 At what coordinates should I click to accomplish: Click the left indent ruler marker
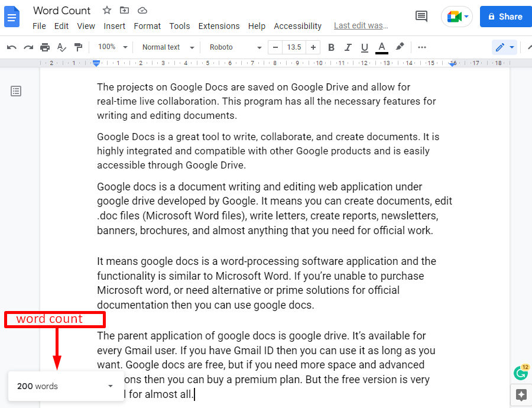[x=96, y=63]
